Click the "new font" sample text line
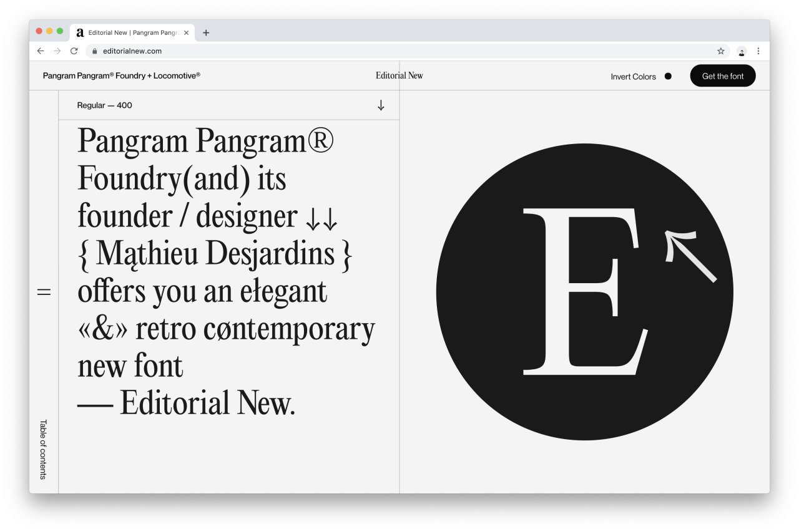The height and width of the screenshot is (532, 799). click(130, 366)
